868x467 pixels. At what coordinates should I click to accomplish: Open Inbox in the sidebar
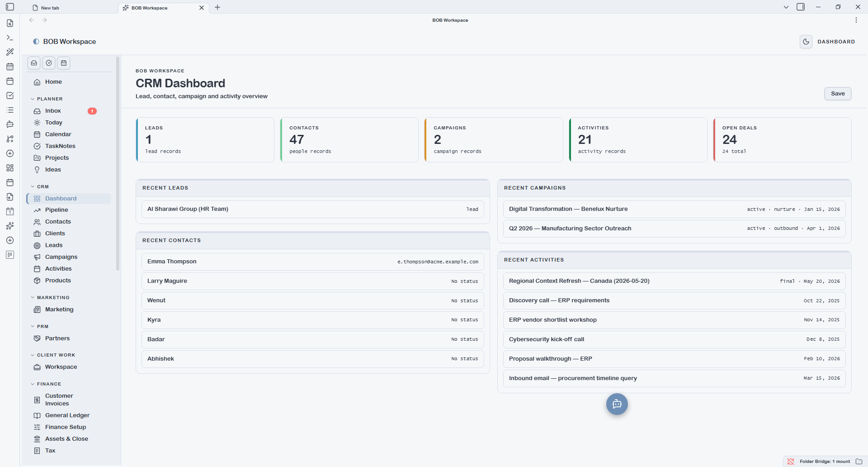(69, 111)
